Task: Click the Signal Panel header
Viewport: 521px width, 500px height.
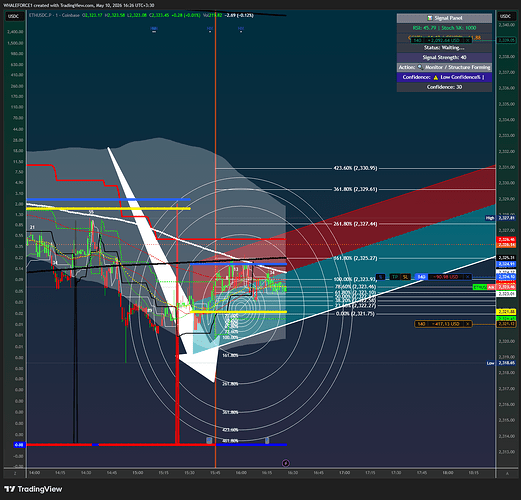Action: pyautogui.click(x=444, y=18)
